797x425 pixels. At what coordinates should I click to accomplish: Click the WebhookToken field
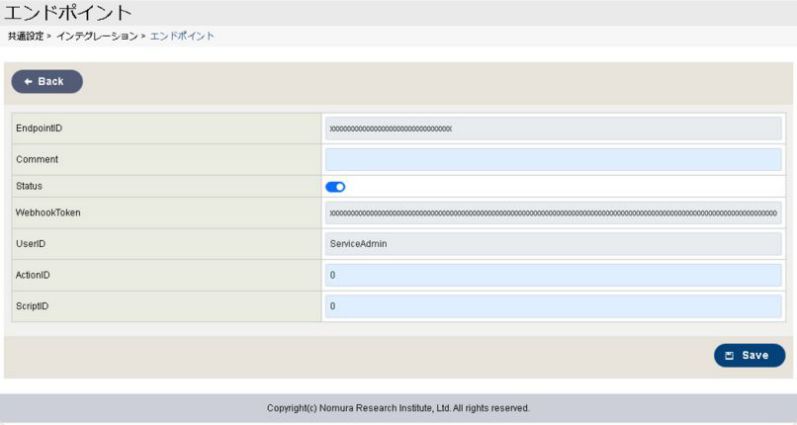point(553,213)
